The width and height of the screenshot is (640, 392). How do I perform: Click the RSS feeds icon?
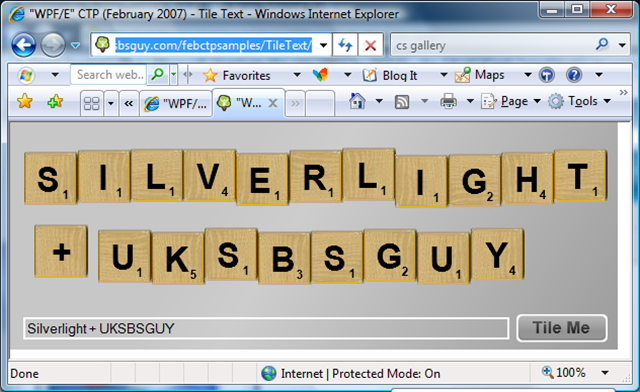(402, 102)
